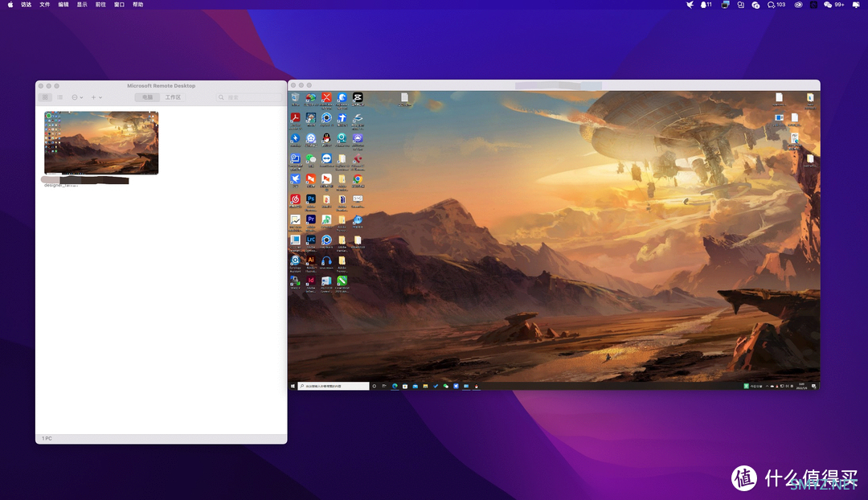Launch Adobe Photoshop (Ps) icon
This screenshot has width=868, height=500.
311,199
